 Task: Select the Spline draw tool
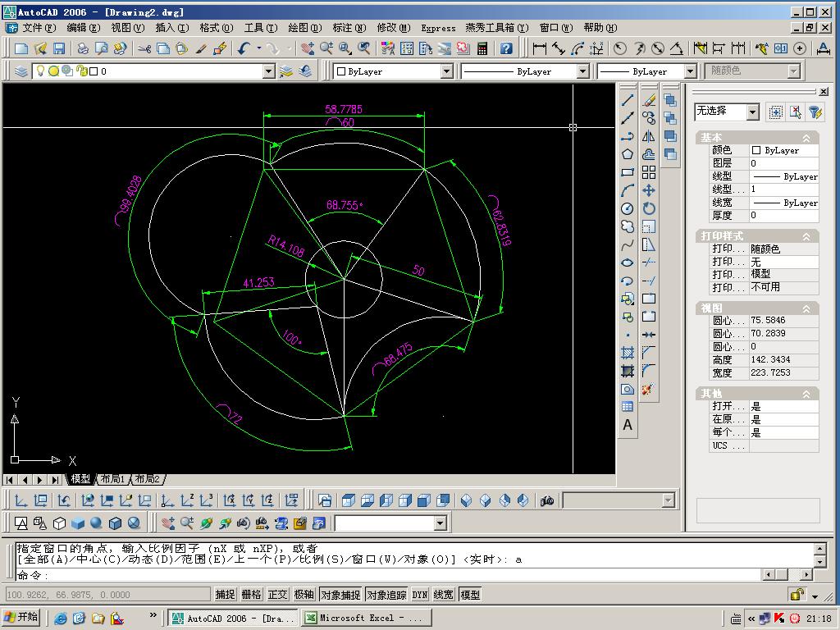point(628,244)
